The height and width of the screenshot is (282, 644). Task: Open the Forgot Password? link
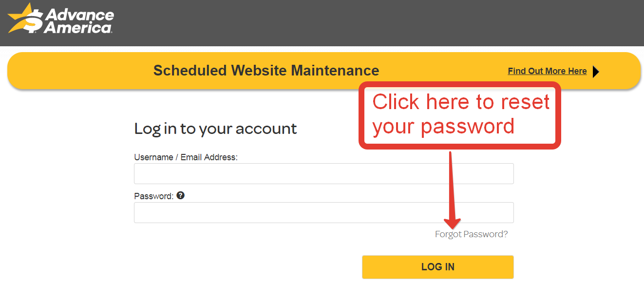[x=471, y=234]
